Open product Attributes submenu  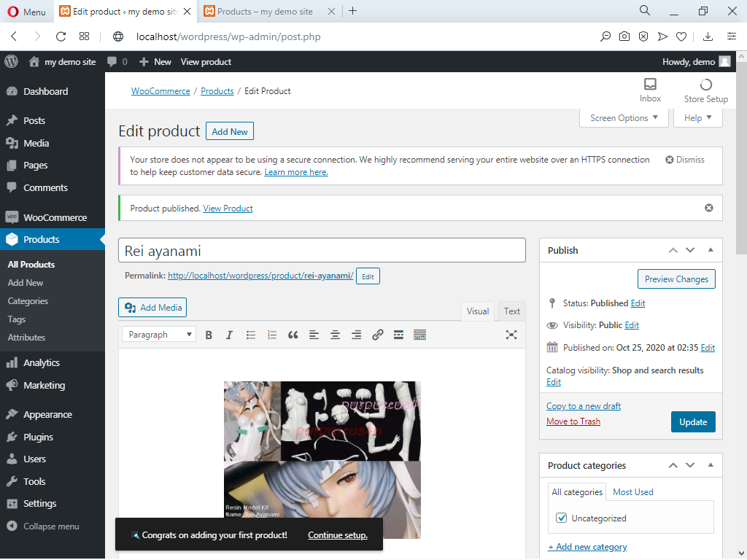click(26, 338)
